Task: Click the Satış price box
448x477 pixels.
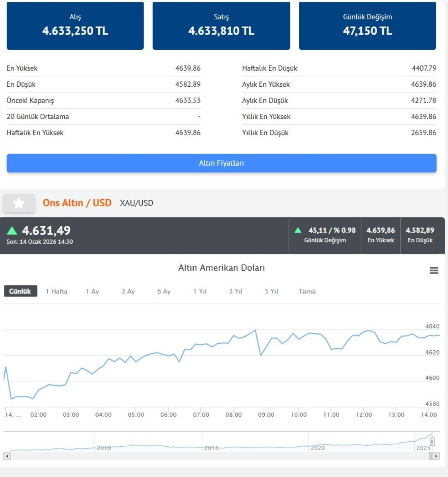Action: (221, 26)
